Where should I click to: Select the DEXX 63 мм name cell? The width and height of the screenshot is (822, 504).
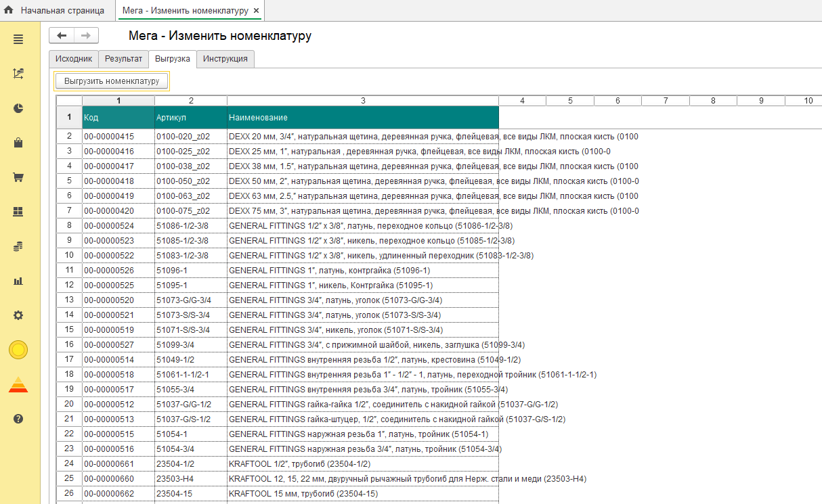coord(363,196)
